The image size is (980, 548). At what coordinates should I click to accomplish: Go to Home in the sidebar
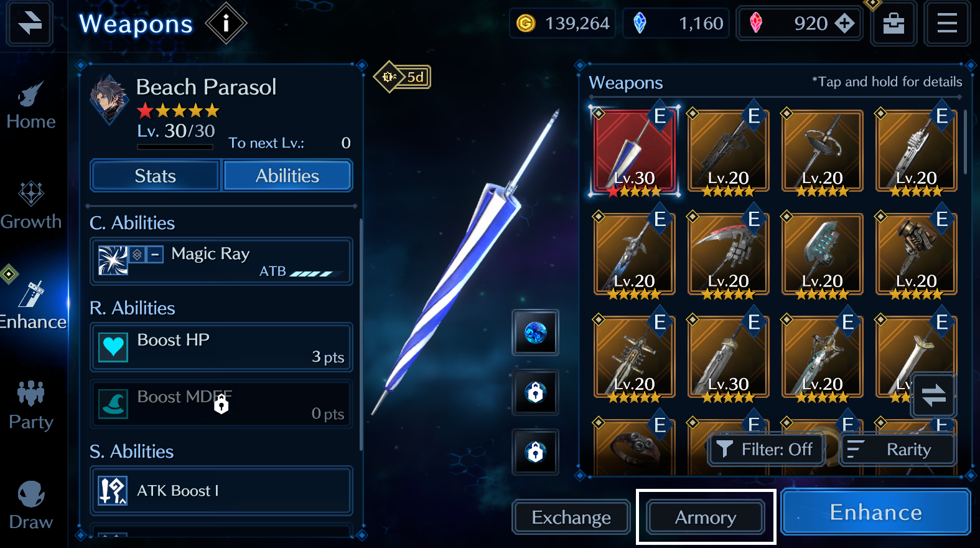(x=31, y=106)
